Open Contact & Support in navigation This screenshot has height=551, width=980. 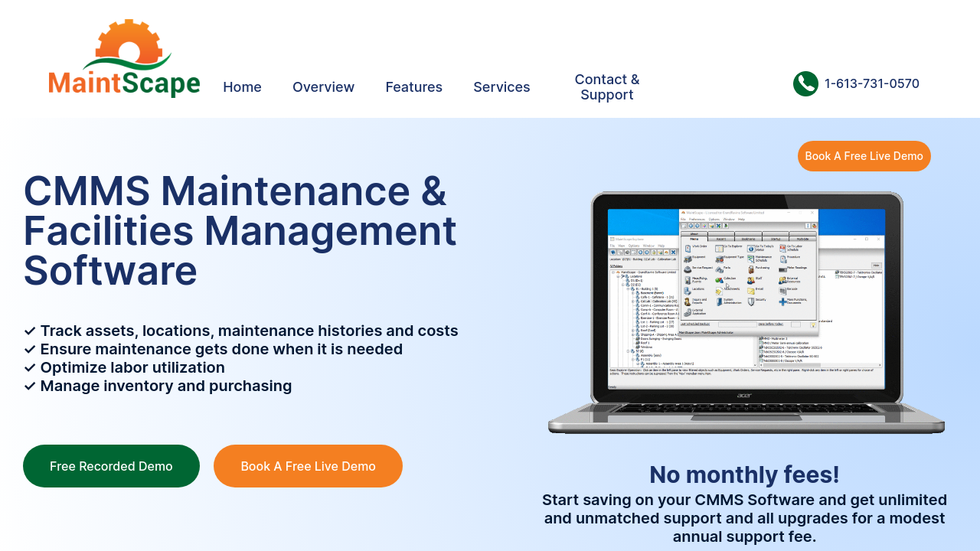point(606,87)
